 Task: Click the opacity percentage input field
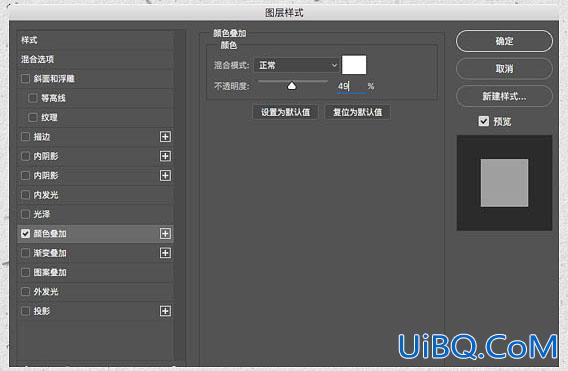click(x=351, y=86)
